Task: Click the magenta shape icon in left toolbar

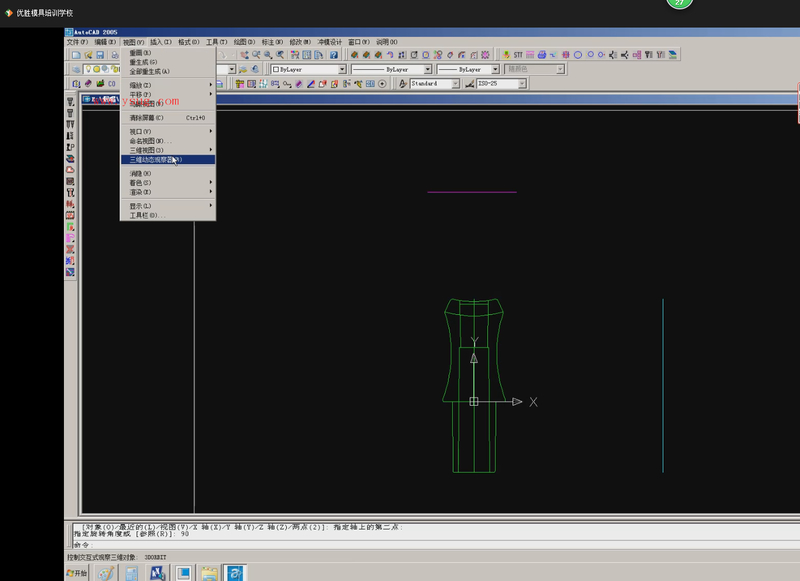Action: click(x=70, y=238)
